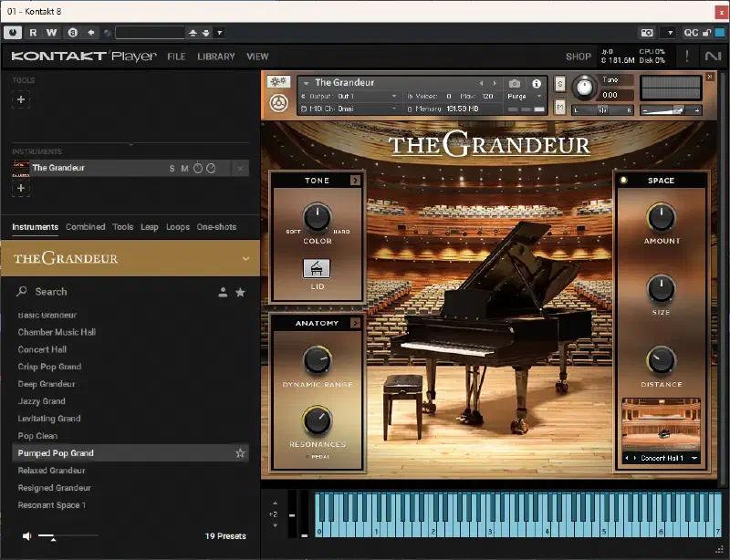Solo The Grandeur in the instrument list
730x560 pixels.
point(172,169)
